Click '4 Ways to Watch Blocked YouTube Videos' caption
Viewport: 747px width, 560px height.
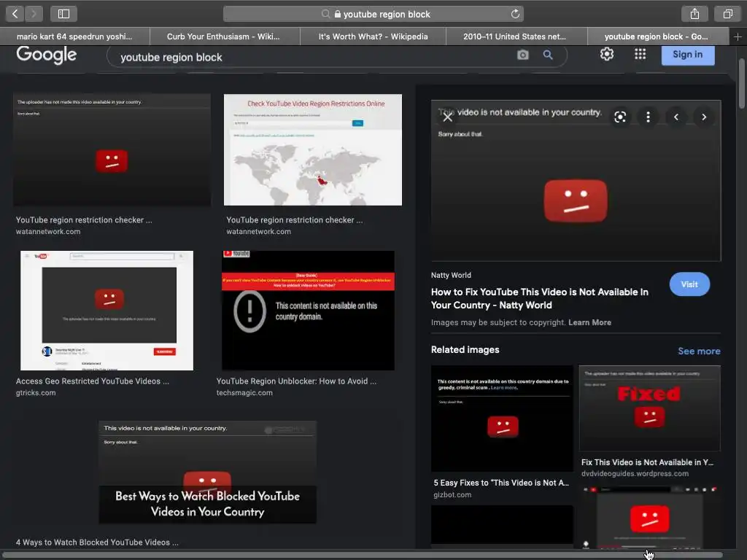tap(97, 542)
